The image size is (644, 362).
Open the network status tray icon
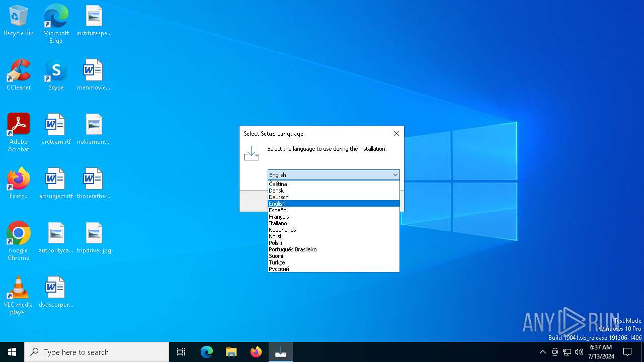tap(567, 352)
